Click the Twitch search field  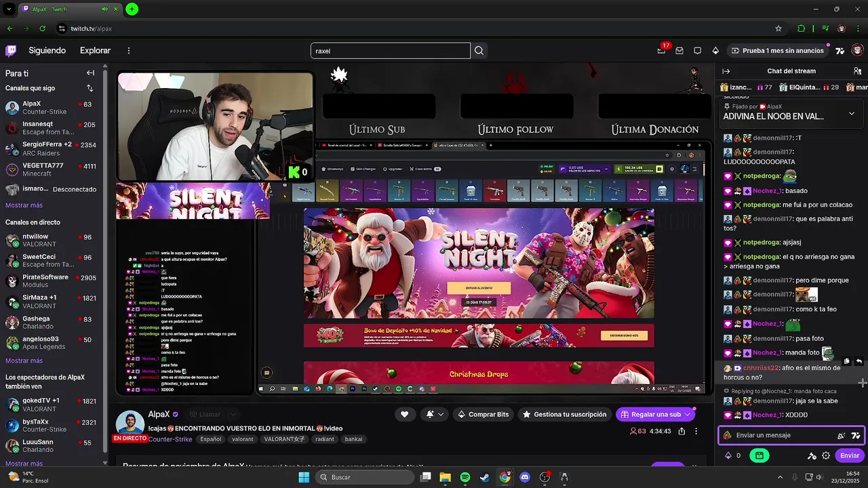pos(391,51)
